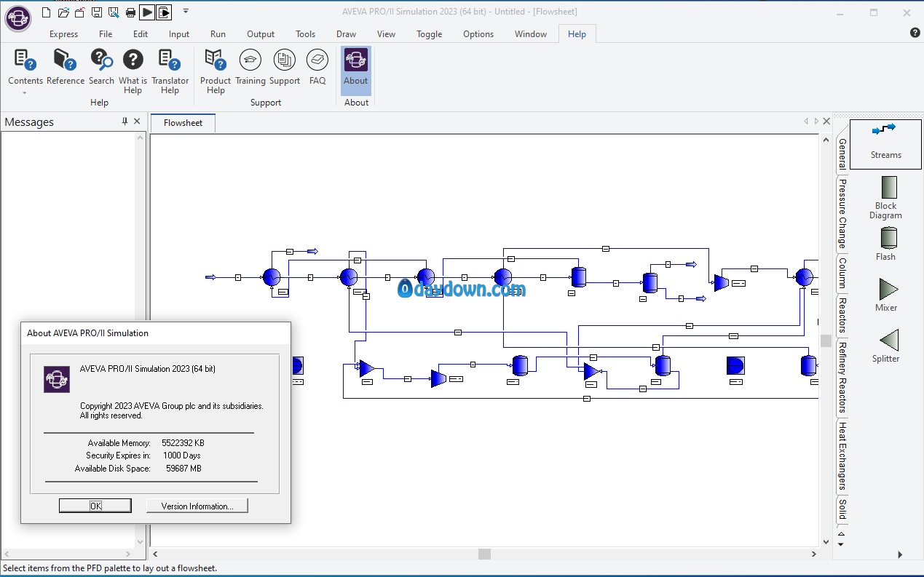924x577 pixels.
Task: Open the Heat Exchangers palette tab
Action: (842, 456)
